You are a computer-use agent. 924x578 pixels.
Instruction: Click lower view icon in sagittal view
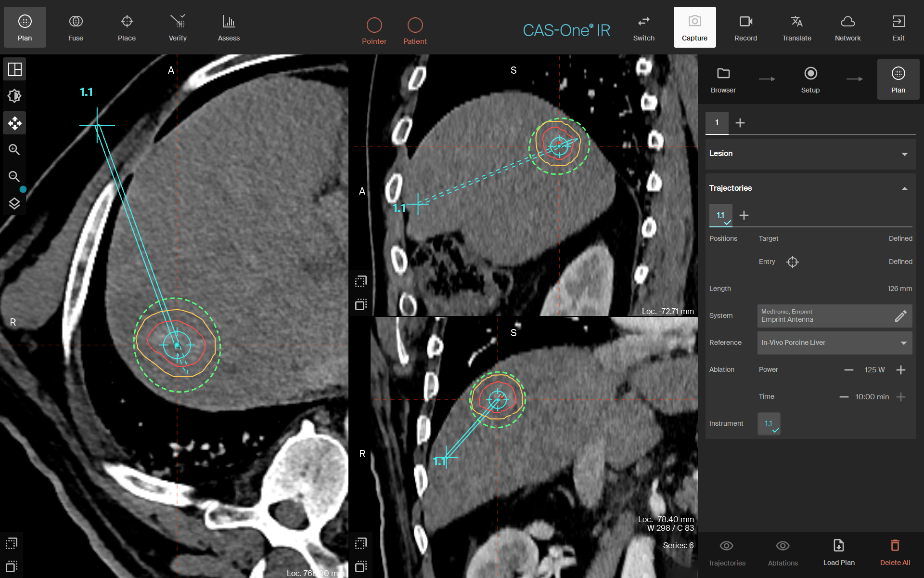point(361,304)
